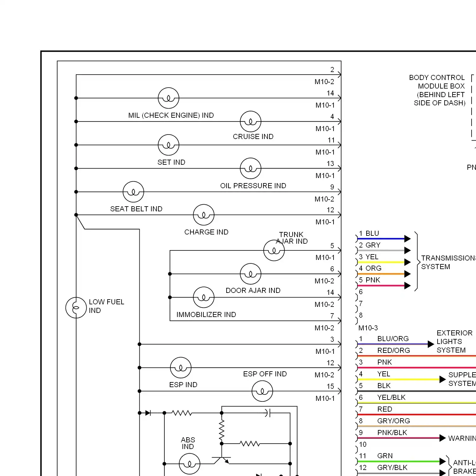Select the arrowhead on pin 4 YEL wire
This screenshot has height=476, width=476.
click(443, 379)
